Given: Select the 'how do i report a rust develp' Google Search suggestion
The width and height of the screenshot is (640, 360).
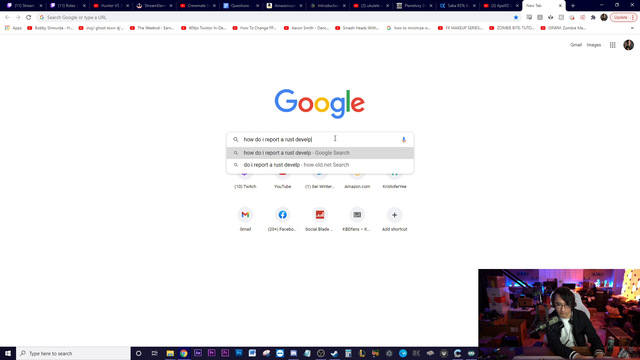Looking at the screenshot, I should [320, 153].
